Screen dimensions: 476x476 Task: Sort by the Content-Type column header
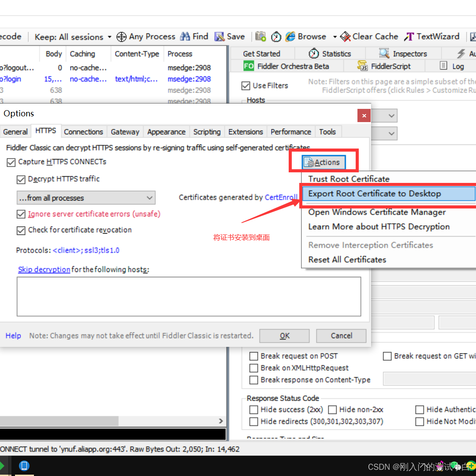(x=137, y=54)
